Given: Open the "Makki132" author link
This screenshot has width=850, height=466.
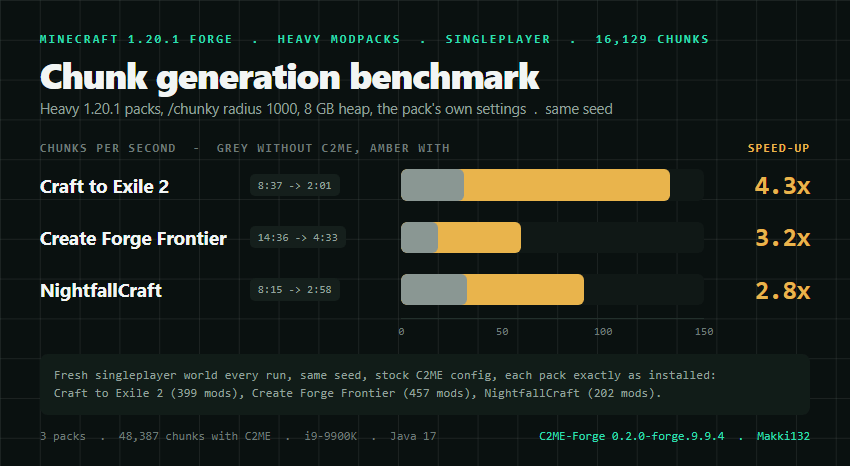Looking at the screenshot, I should tap(783, 436).
